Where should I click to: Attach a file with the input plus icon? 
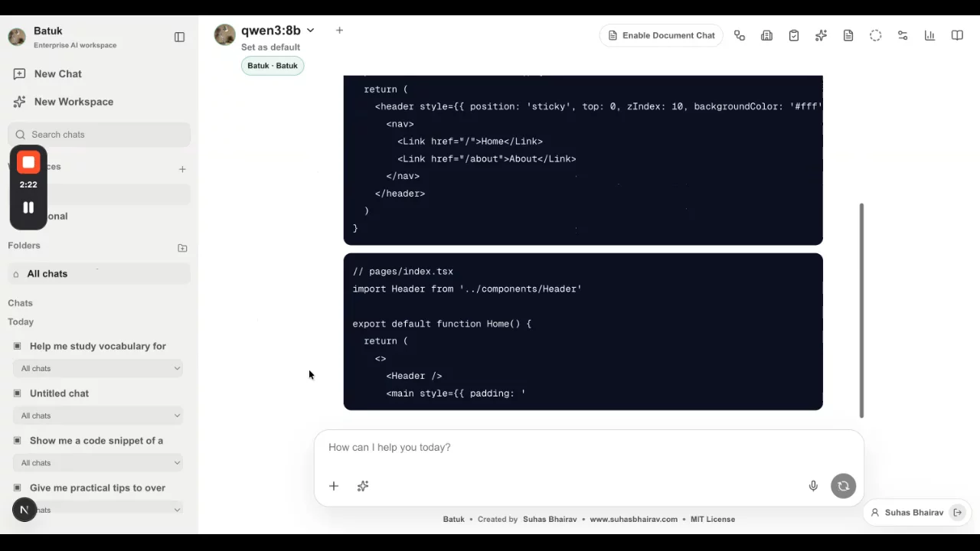coord(334,486)
